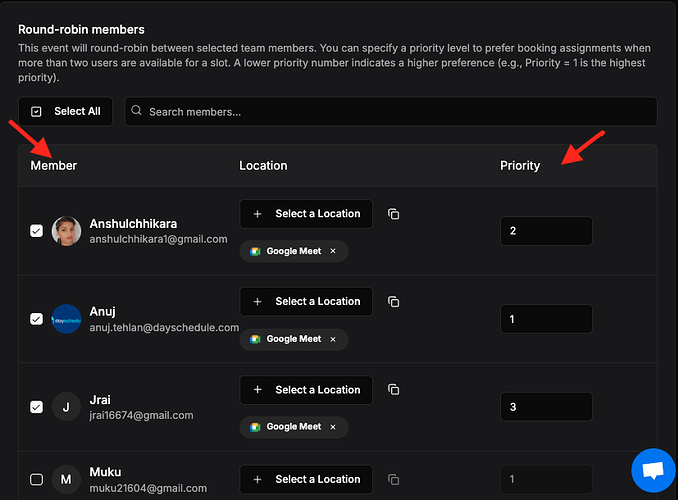Click the Select All button
This screenshot has height=500, width=678.
[65, 112]
